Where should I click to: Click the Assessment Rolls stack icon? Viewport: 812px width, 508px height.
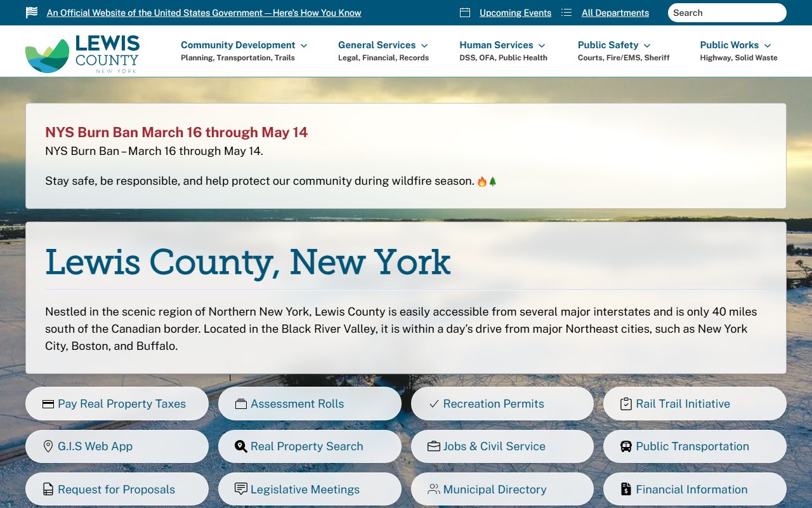click(241, 404)
